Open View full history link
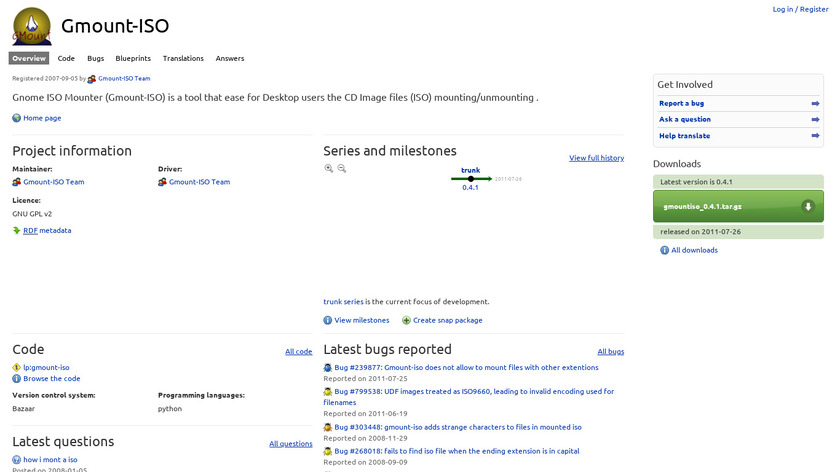This screenshot has width=840, height=472. [596, 158]
